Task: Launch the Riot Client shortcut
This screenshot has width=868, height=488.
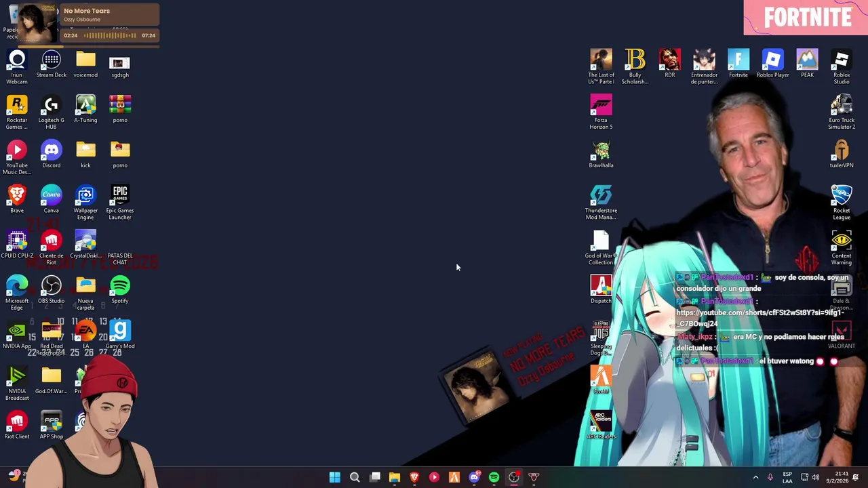Action: [17, 425]
